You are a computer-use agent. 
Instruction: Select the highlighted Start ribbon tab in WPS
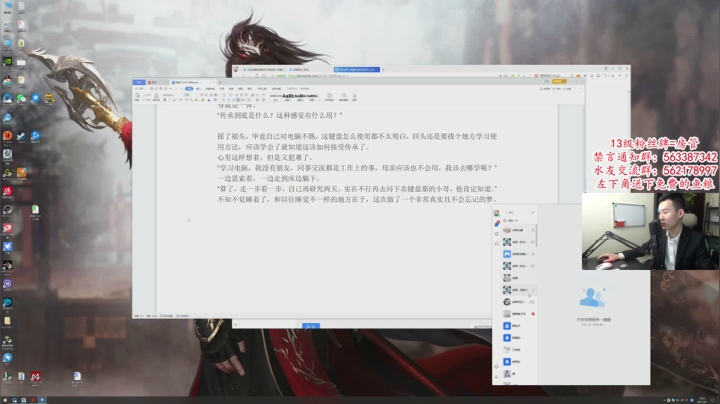[x=189, y=89]
